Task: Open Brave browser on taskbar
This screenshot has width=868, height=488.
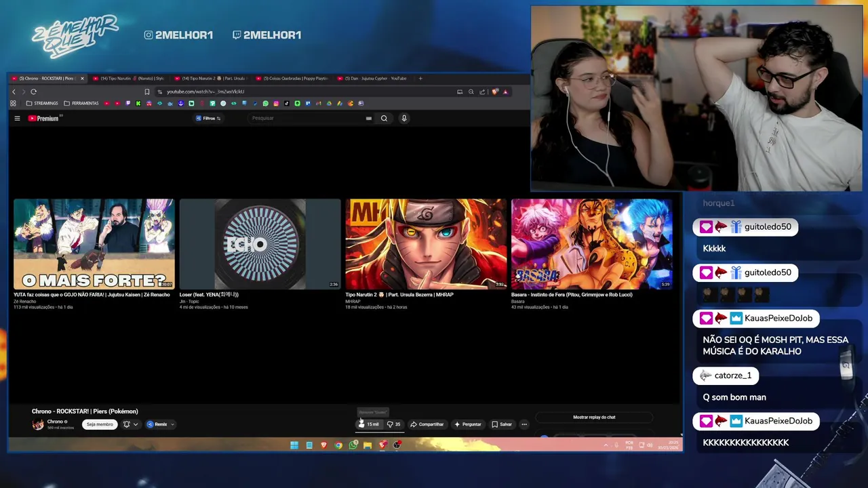Action: pyautogui.click(x=324, y=445)
